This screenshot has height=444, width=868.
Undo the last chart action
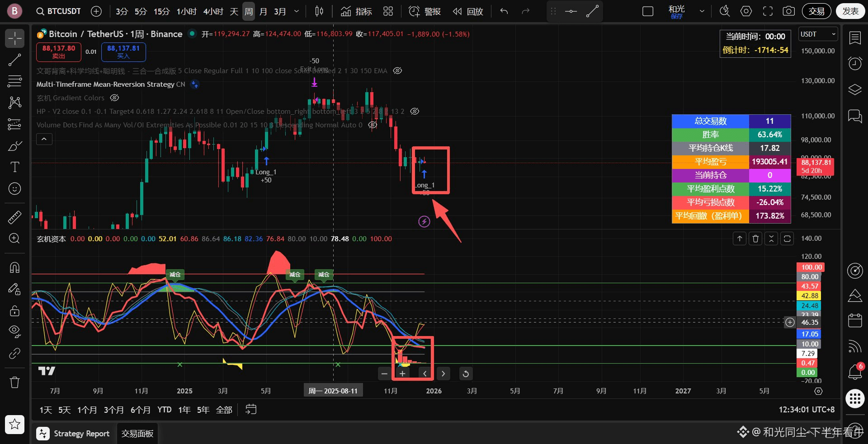[x=504, y=11]
